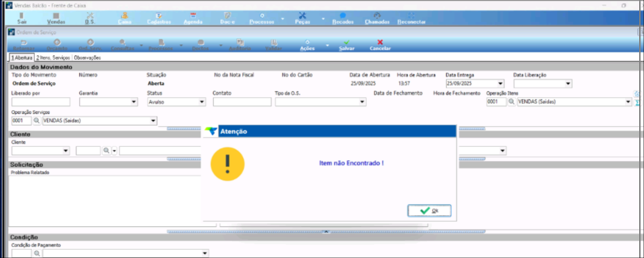Click the Sair icon in main toolbar
644x258 pixels.
21,16
